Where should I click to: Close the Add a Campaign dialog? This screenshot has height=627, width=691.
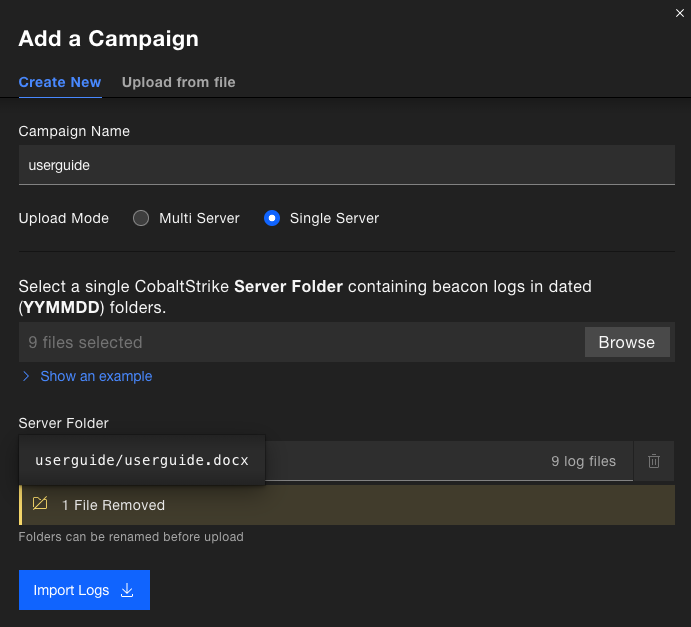(680, 13)
